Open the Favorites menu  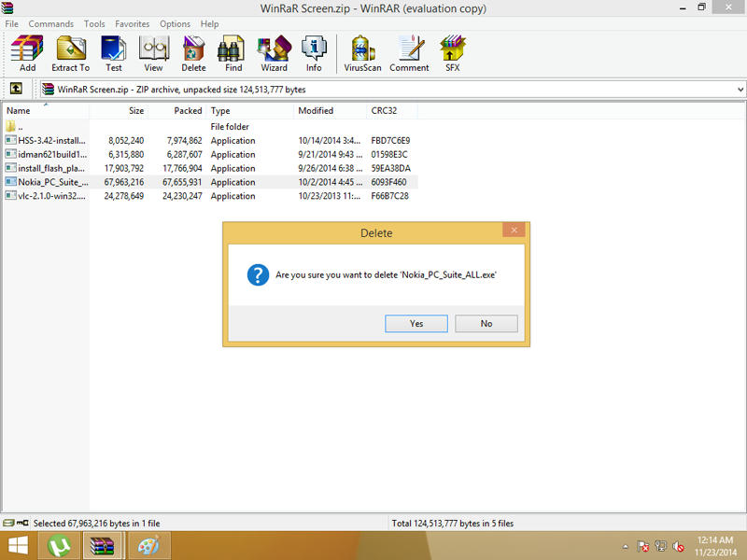[x=132, y=24]
